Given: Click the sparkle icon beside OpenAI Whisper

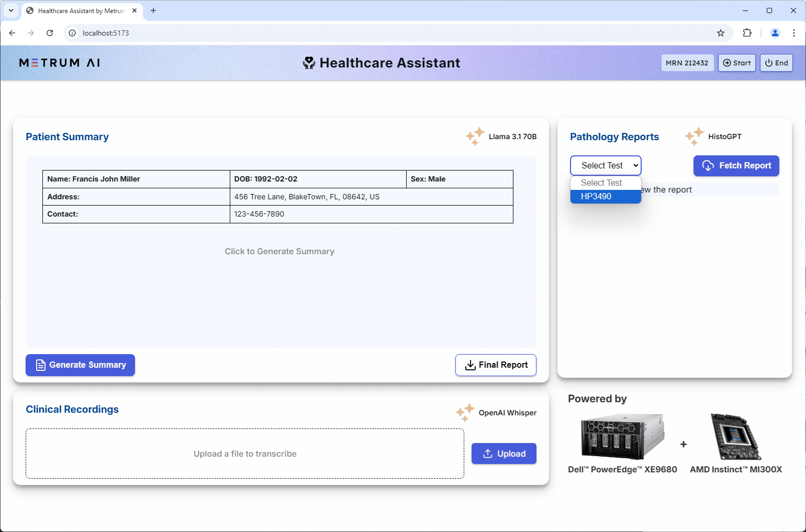Looking at the screenshot, I should point(465,412).
